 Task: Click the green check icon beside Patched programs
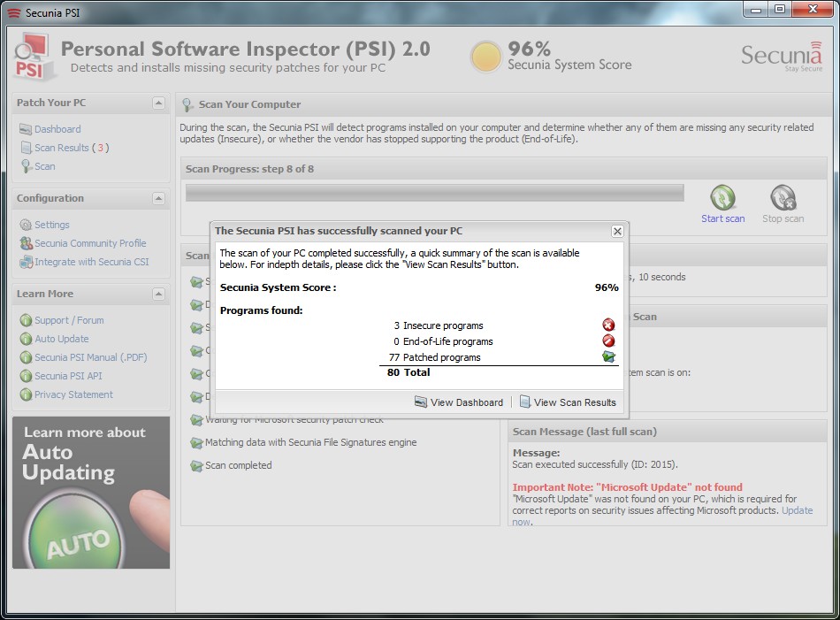(x=608, y=357)
